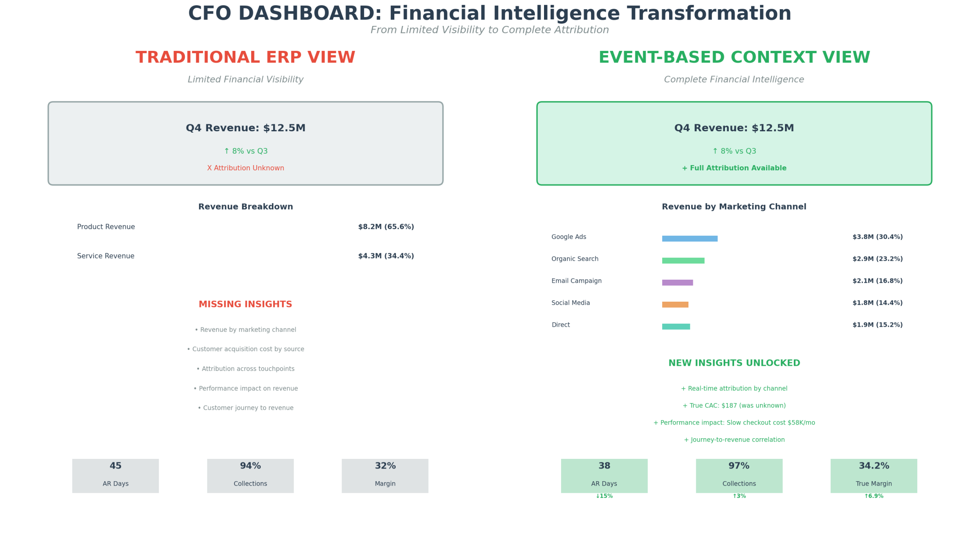Viewport: 980px width, 537px height.
Task: Click the 97% Collections card
Action: pos(739,476)
